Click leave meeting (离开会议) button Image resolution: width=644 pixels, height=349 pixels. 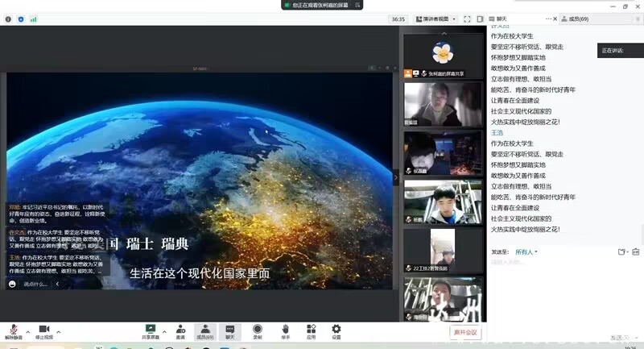[465, 332]
